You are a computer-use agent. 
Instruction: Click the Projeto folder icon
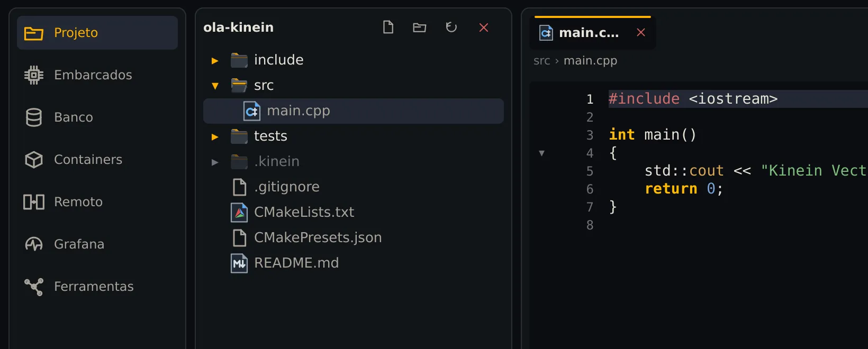tap(34, 33)
